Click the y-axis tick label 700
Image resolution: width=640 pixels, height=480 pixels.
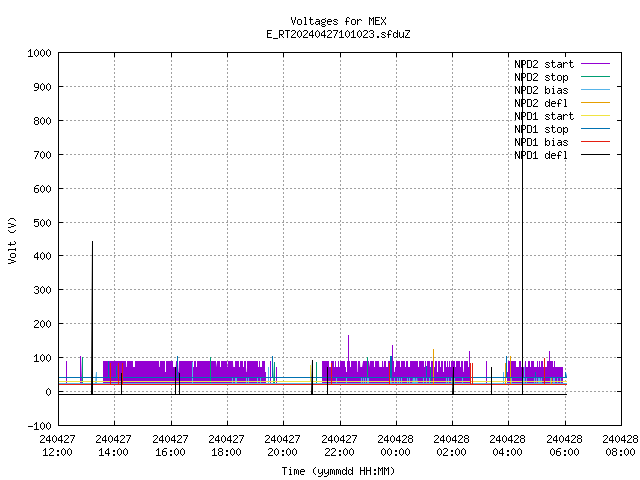42,155
